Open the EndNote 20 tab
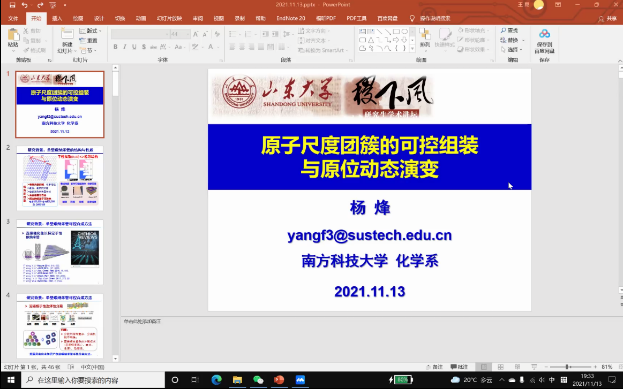Viewport: 623px width, 389px height. pos(291,18)
